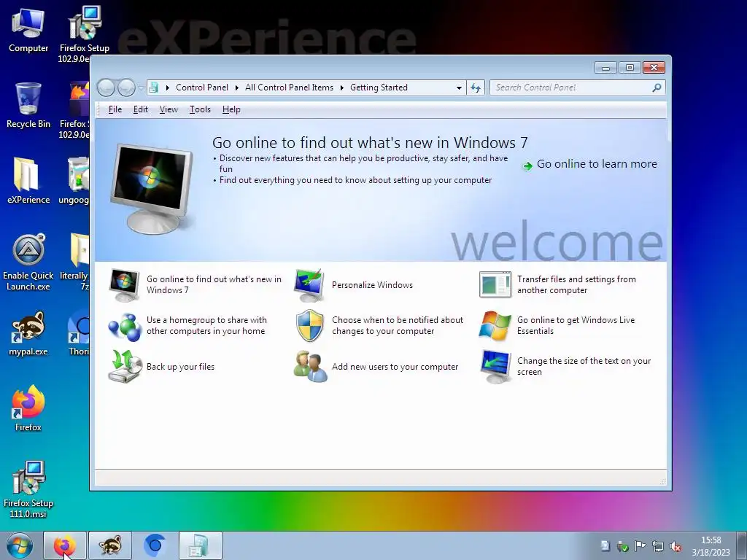This screenshot has width=747, height=560.
Task: Click the address bar folder icon
Action: 153,87
